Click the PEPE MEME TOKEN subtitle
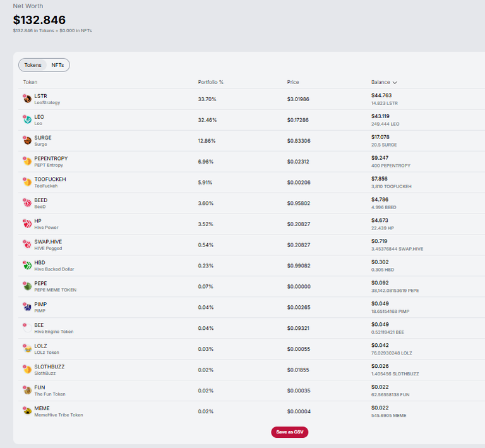This screenshot has width=485, height=448. pos(56,290)
